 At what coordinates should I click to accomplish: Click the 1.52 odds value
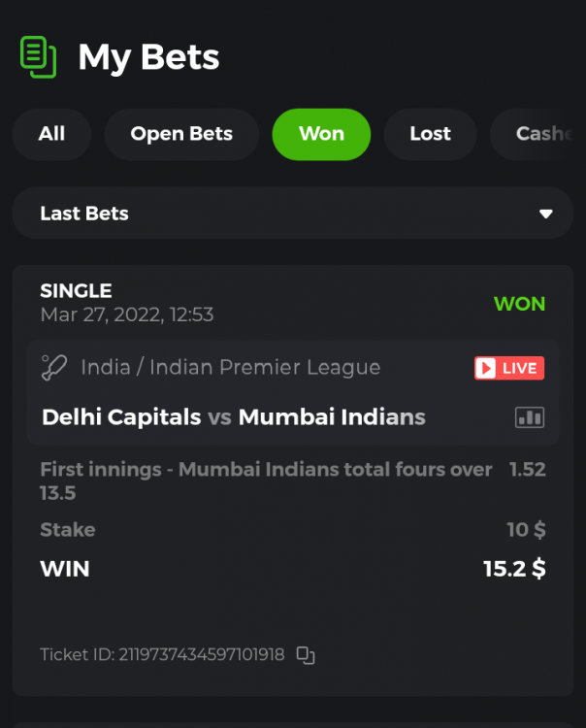[528, 470]
